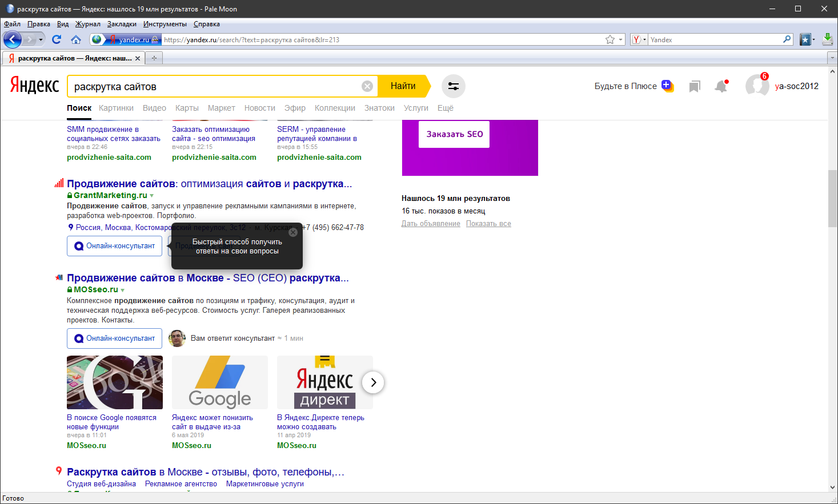Open the Yandex Plus icon

coord(667,86)
